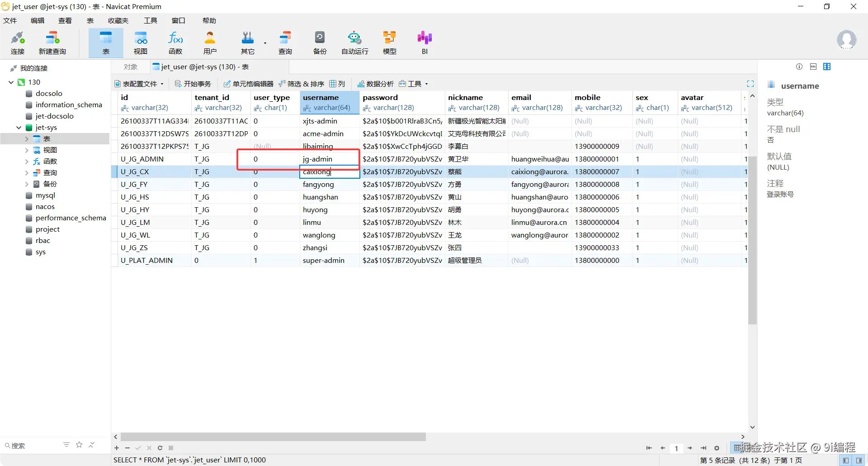Go to the first page icon

tap(649, 448)
